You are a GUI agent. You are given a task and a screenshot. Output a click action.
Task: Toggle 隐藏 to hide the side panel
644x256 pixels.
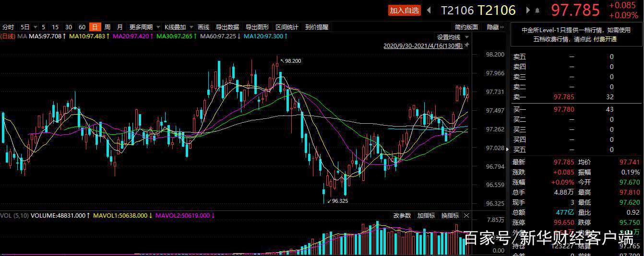click(493, 27)
